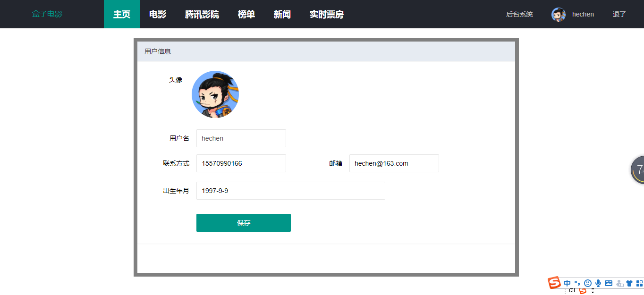The height and width of the screenshot is (295, 644).
Task: Open the Sogou skin shirt icon
Action: (629, 283)
